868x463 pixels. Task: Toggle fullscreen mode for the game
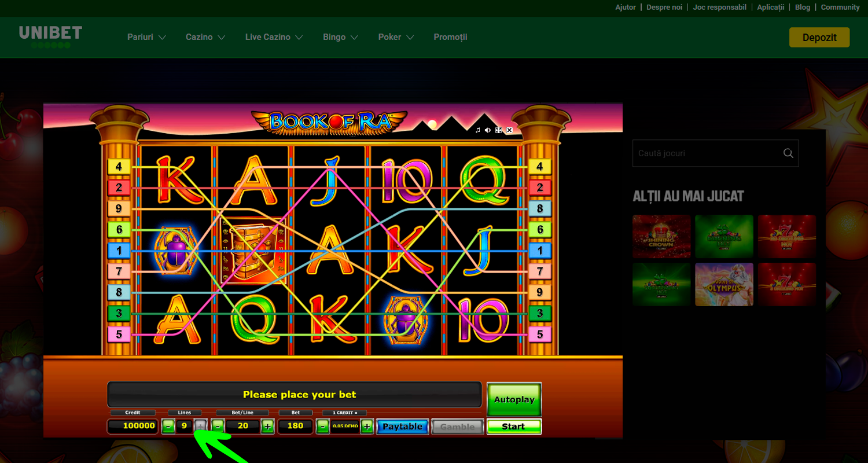coord(498,130)
